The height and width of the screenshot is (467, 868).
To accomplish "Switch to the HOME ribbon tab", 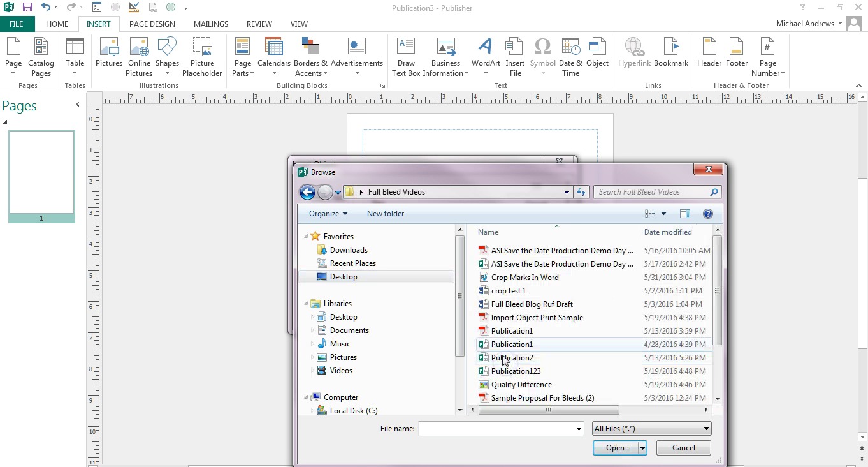I will 57,24.
